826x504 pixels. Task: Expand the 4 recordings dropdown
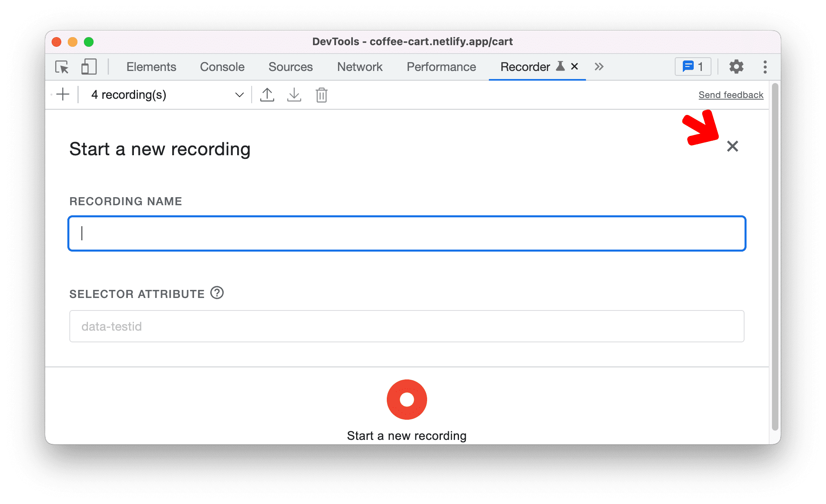[238, 95]
